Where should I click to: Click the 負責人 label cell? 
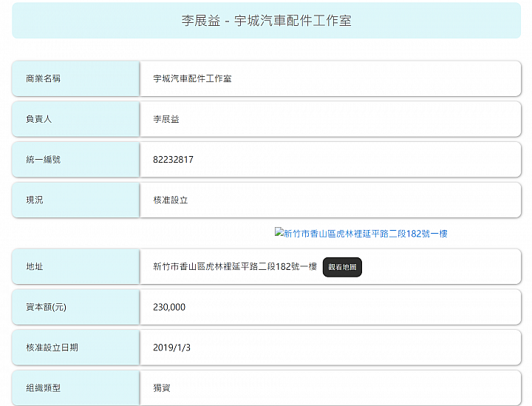point(75,119)
